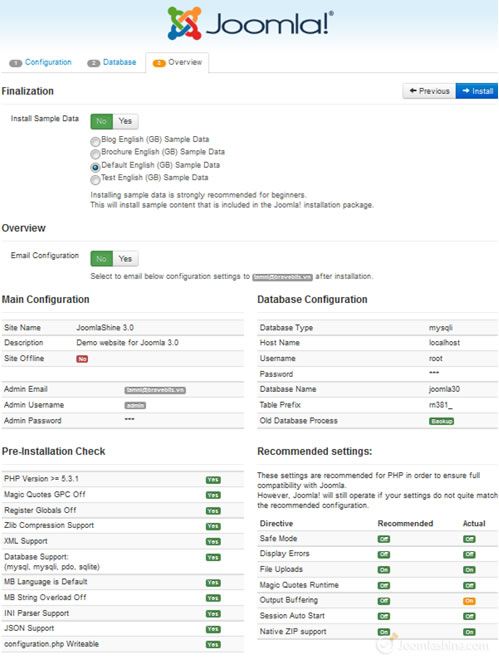Click the Admin Email value badge
This screenshot has height=665, width=499.
coord(155,390)
